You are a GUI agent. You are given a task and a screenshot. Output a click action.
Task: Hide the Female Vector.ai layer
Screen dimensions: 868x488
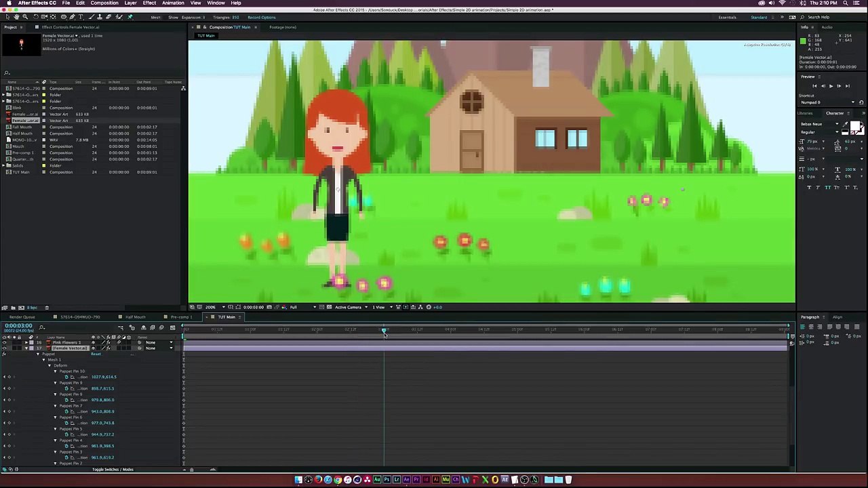[x=4, y=348]
